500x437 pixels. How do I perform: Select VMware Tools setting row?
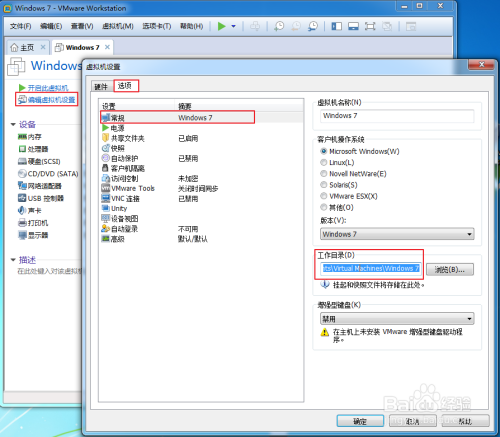[x=202, y=188]
